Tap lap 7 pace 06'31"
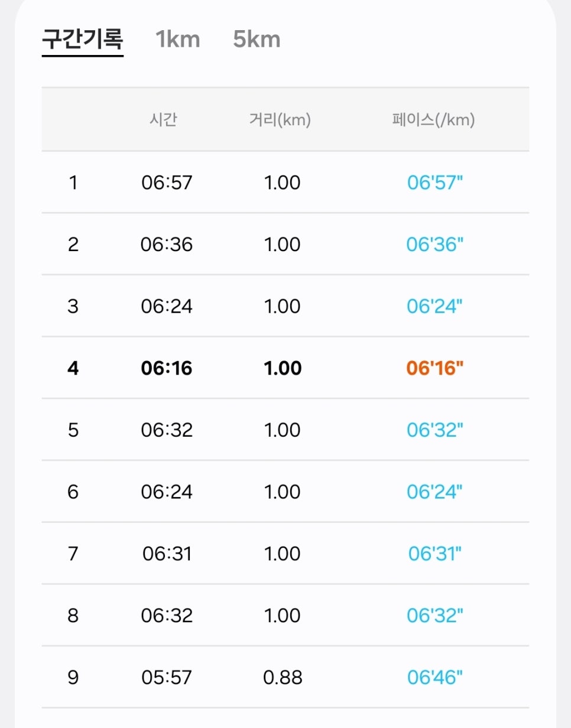Viewport: 571px width, 728px height. pos(434,554)
